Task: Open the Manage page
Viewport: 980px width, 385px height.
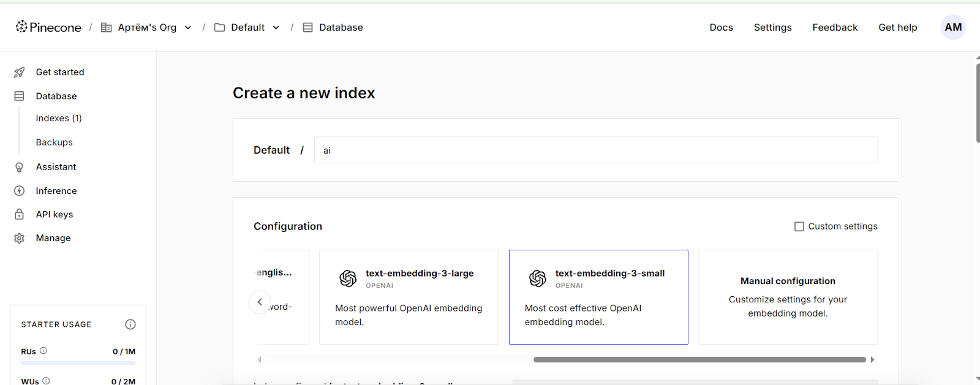Action: tap(53, 238)
